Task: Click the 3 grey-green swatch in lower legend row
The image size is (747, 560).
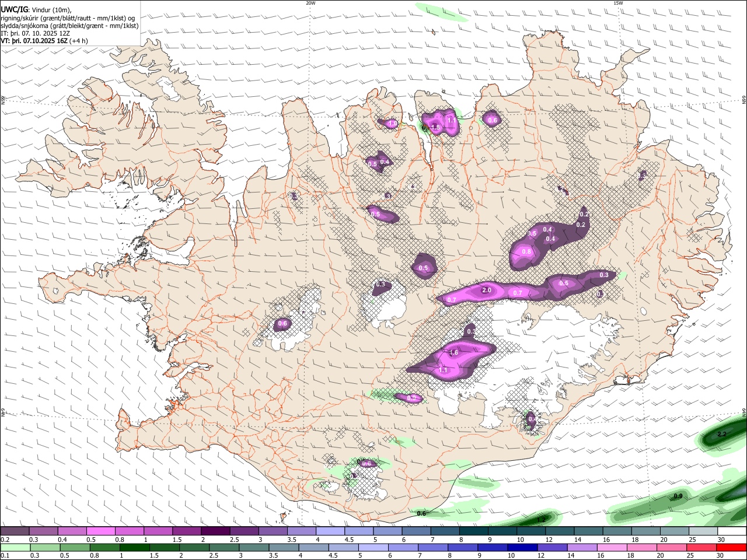Action: 254,547
